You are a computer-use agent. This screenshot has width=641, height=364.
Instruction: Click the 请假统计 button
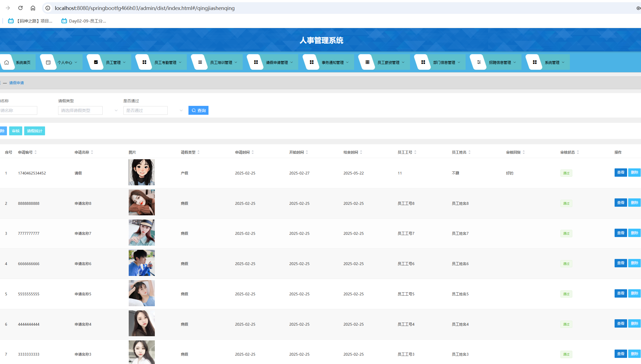click(34, 131)
